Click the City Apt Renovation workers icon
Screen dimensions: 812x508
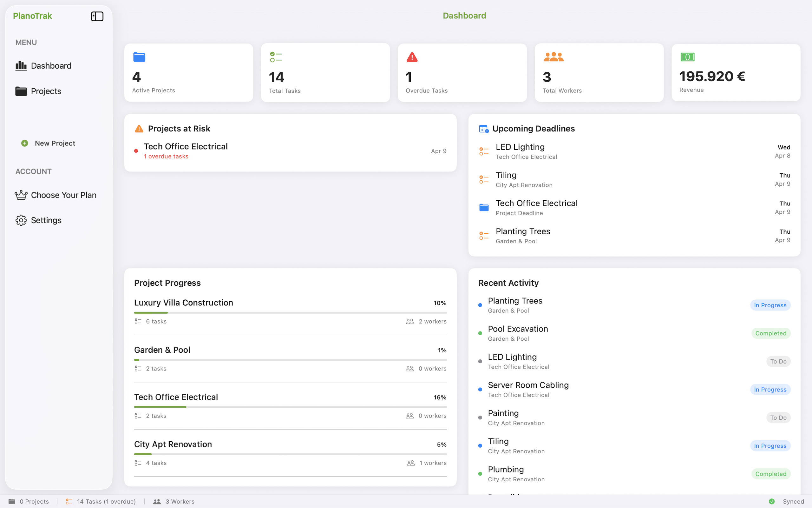pos(410,463)
